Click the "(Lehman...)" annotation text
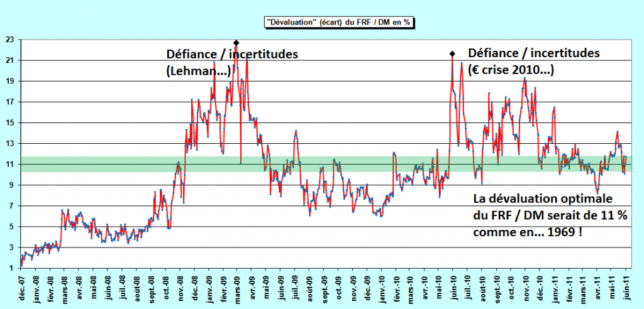Viewport: 644px width, 309px height. 198,72
